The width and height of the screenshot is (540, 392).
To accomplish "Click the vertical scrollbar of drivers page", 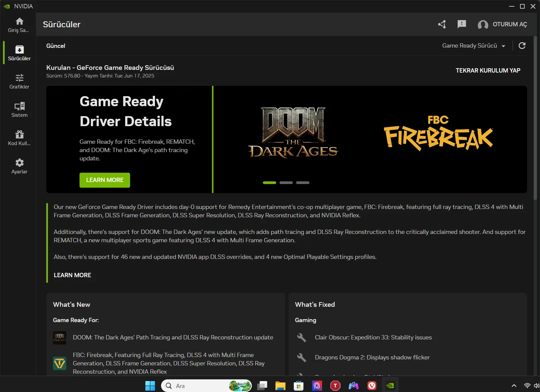I will click(535, 118).
